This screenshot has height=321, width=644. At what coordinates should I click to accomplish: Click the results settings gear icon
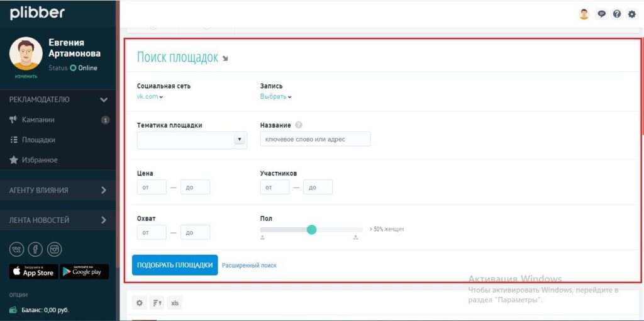140,303
